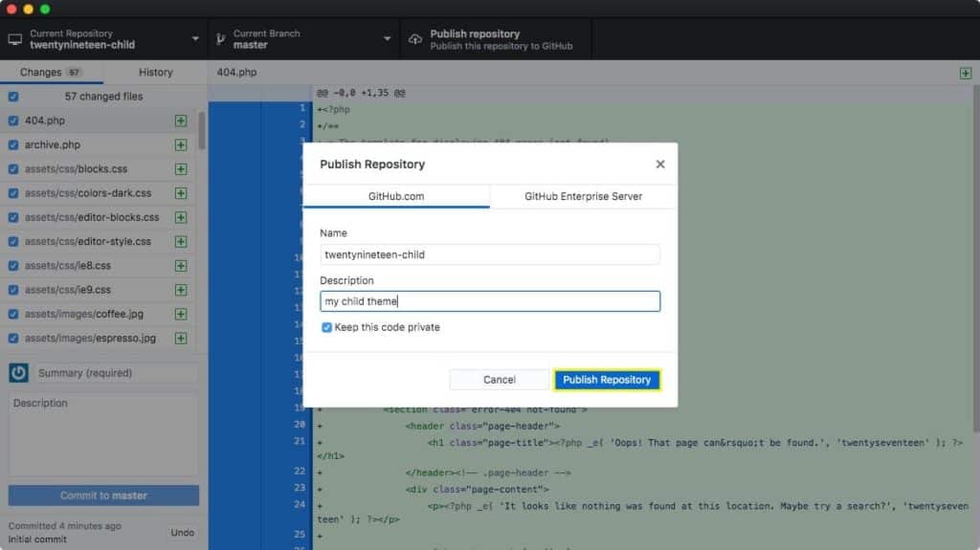This screenshot has height=550, width=980.
Task: Undo the initial commit
Action: (182, 533)
